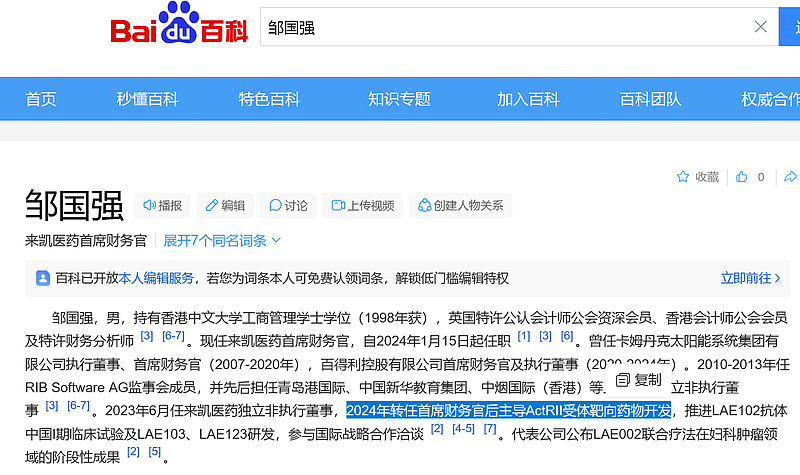
Task: Open citation [7] after 战略合作洽谈
Action: tap(490, 429)
